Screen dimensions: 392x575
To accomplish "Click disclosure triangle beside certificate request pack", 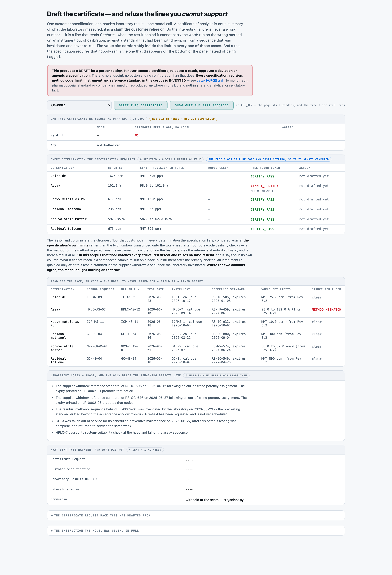I will tap(52, 515).
